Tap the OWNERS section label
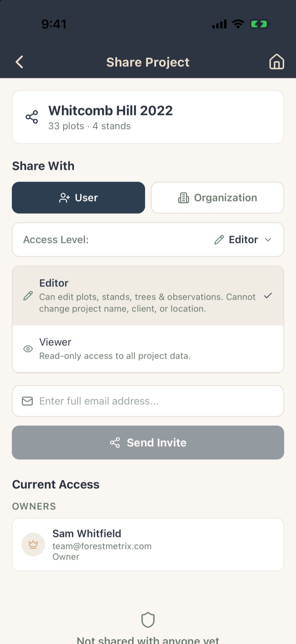Image resolution: width=296 pixels, height=644 pixels. 34,506
